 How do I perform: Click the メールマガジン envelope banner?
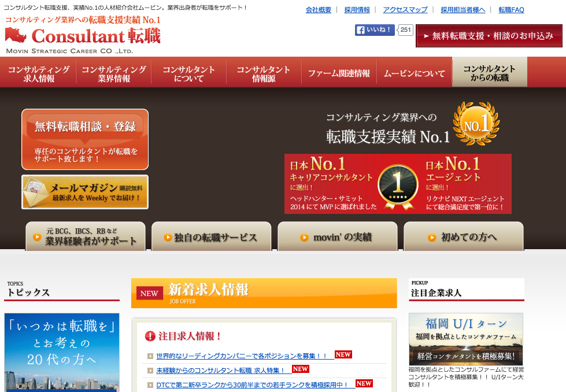[x=85, y=192]
